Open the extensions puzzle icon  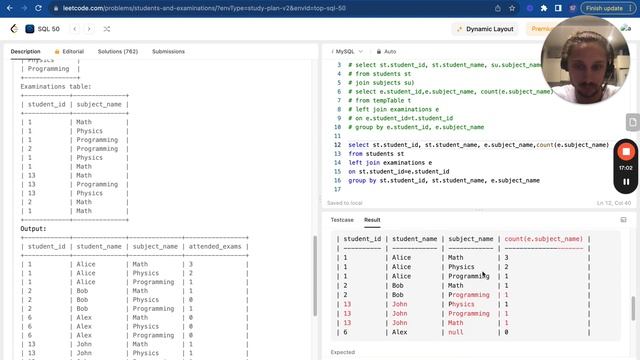[x=544, y=8]
